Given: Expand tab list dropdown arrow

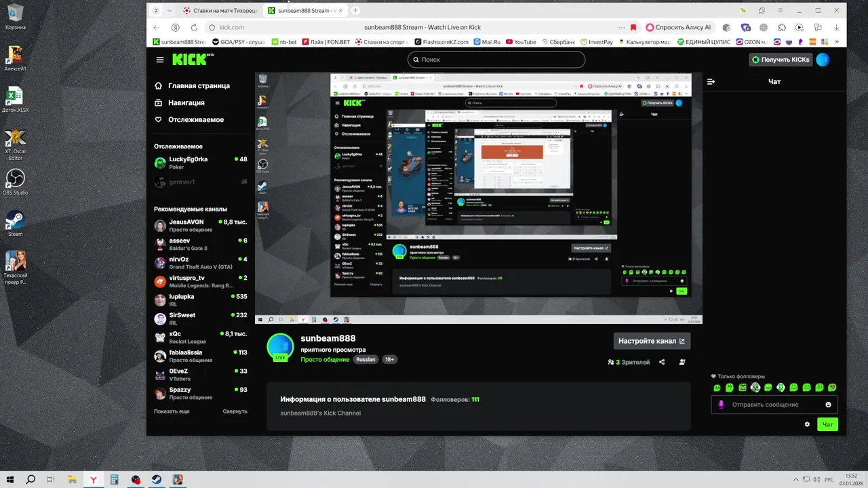Looking at the screenshot, I should (169, 10).
